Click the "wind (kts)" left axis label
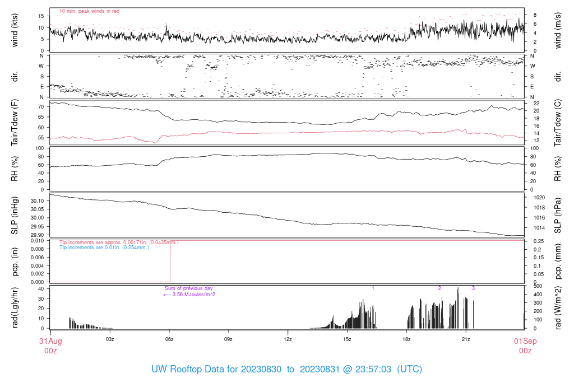Image resolution: width=574 pixels, height=392 pixels. point(15,30)
